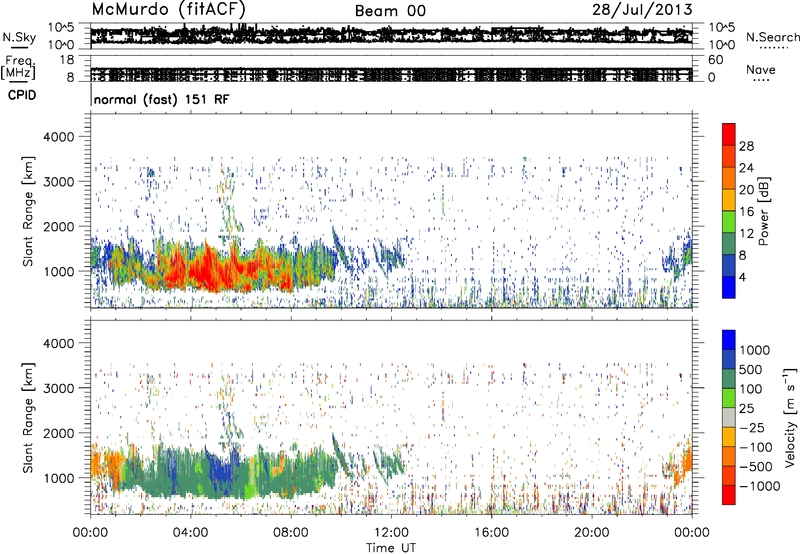Click the blue bottom of power colorbar
The image size is (800, 554).
pyautogui.click(x=729, y=287)
